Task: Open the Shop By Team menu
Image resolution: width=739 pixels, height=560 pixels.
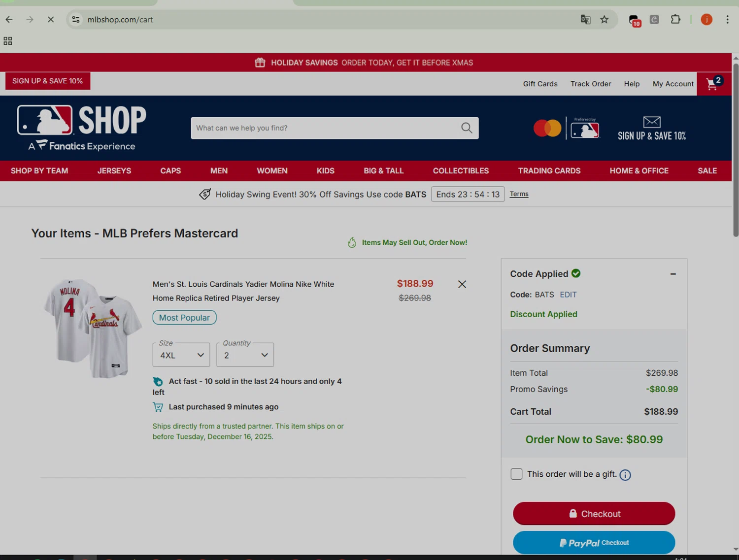Action: click(39, 171)
